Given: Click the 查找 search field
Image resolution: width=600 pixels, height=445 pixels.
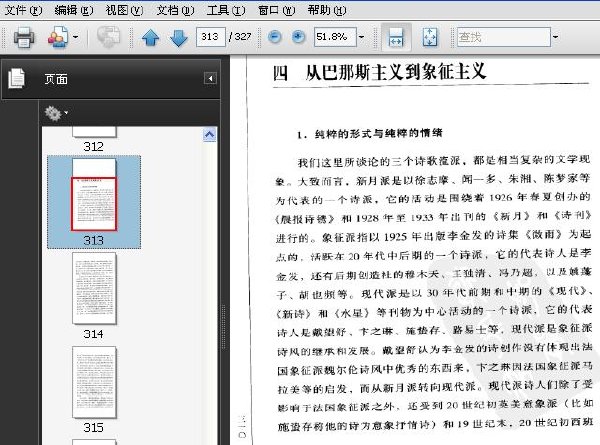Looking at the screenshot, I should pos(504,37).
